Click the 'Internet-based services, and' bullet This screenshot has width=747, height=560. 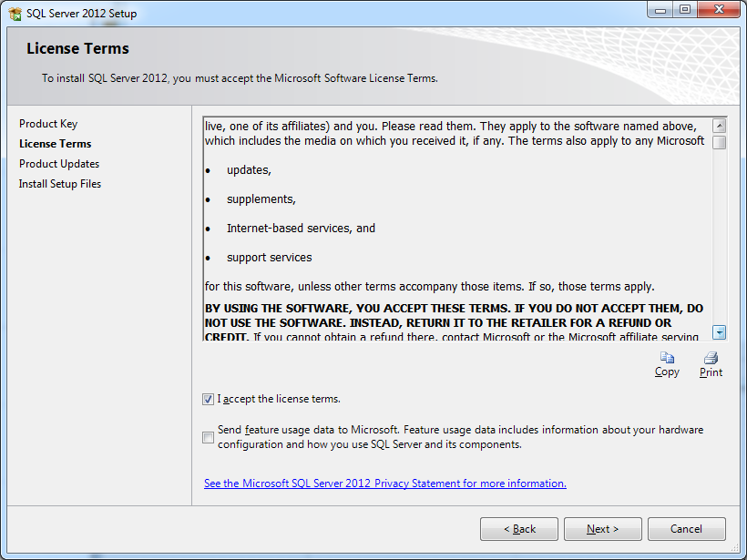(302, 229)
